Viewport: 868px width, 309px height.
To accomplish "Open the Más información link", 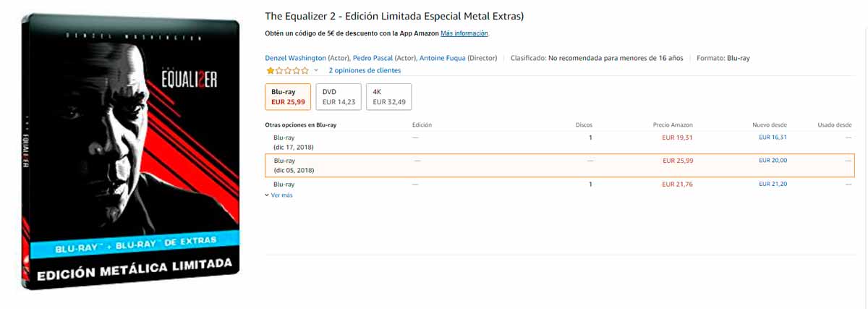I will pyautogui.click(x=464, y=33).
